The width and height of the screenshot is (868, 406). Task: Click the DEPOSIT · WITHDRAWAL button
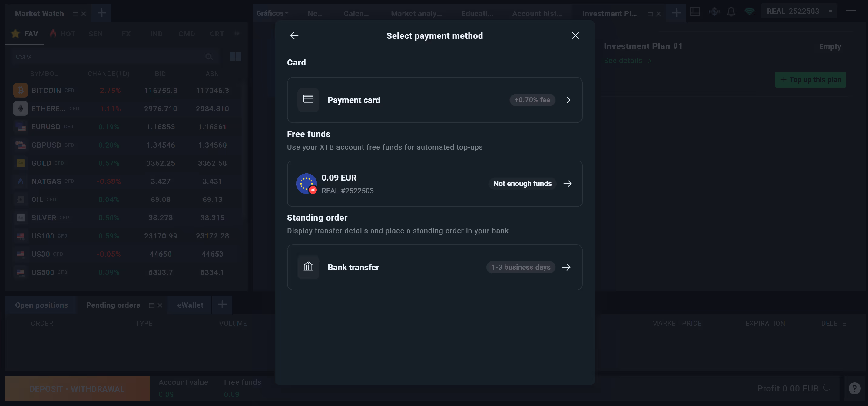(x=77, y=388)
